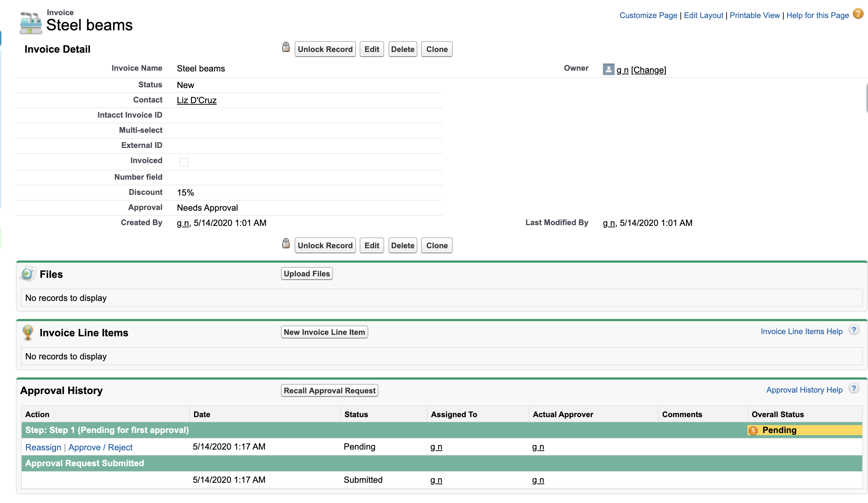This screenshot has width=868, height=503.
Task: Toggle the Invoiced checkbox
Action: pyautogui.click(x=184, y=162)
